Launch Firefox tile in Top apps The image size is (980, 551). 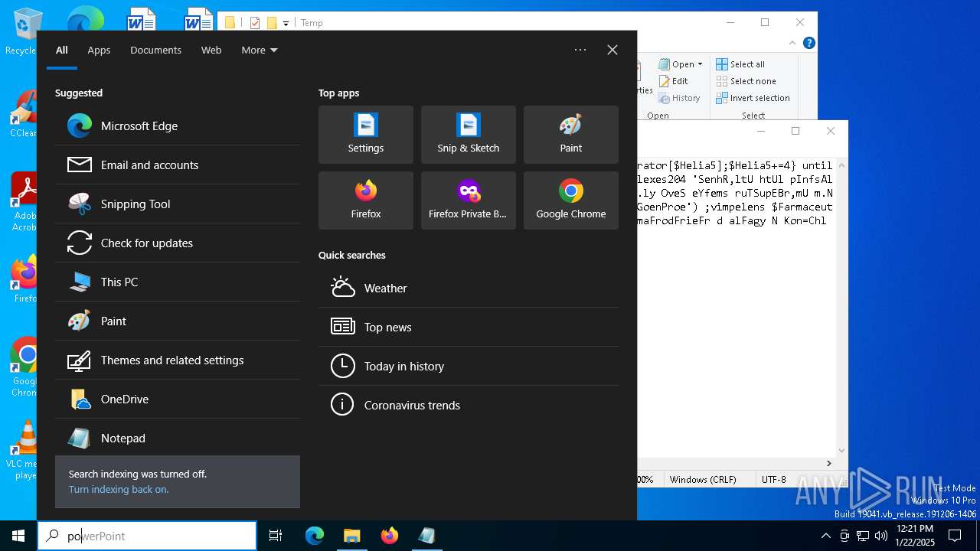tap(366, 201)
